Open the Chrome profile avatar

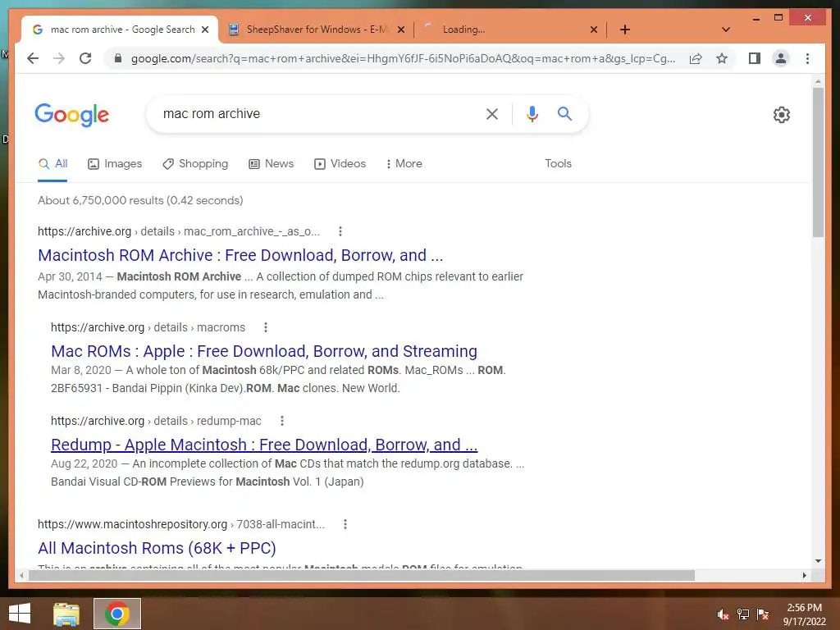tap(781, 58)
